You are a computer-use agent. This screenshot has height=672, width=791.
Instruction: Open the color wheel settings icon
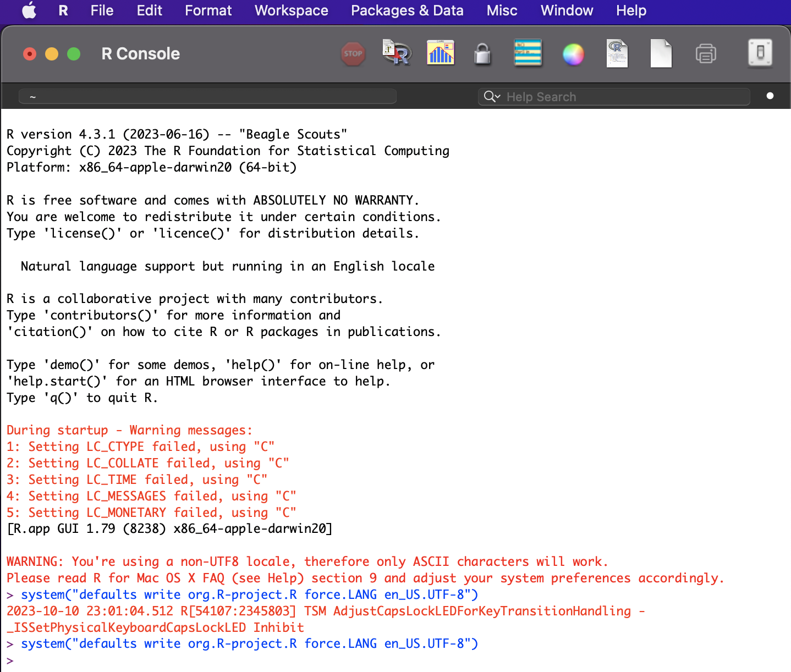point(573,54)
